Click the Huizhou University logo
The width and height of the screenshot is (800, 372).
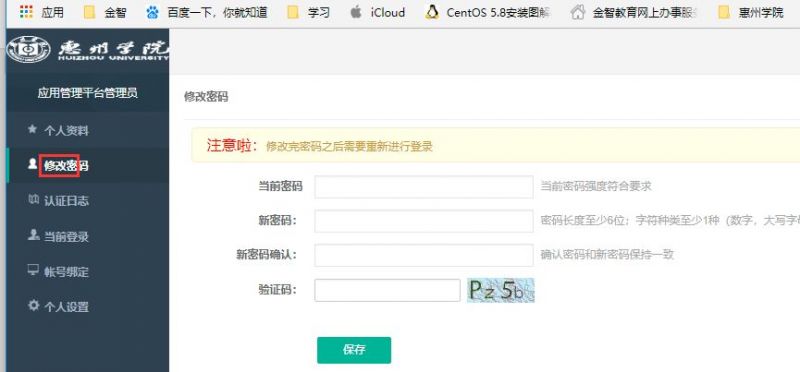tap(87, 50)
